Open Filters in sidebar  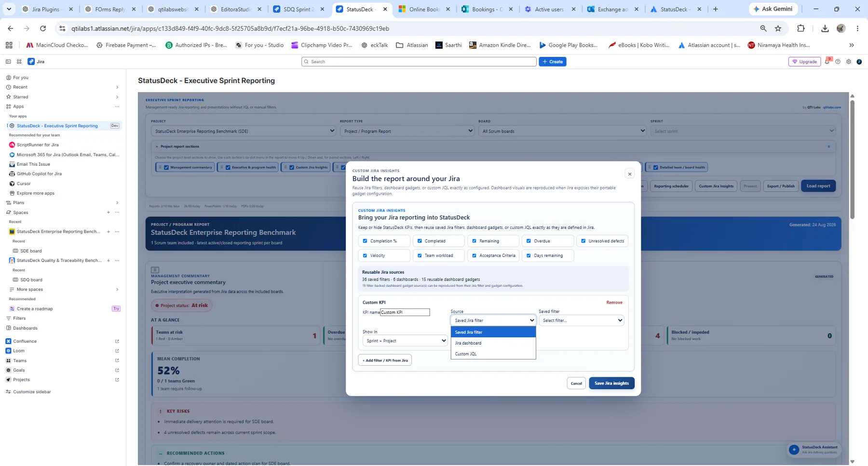[19, 319]
